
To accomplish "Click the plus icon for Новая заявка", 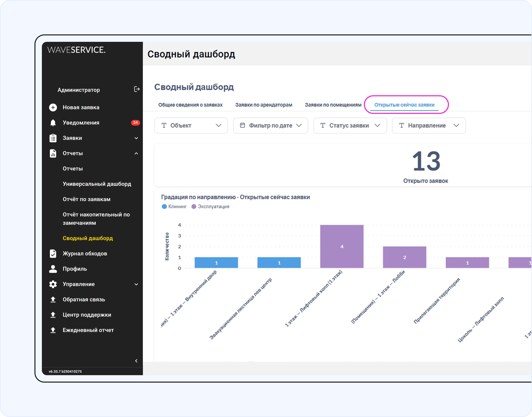I will point(53,107).
